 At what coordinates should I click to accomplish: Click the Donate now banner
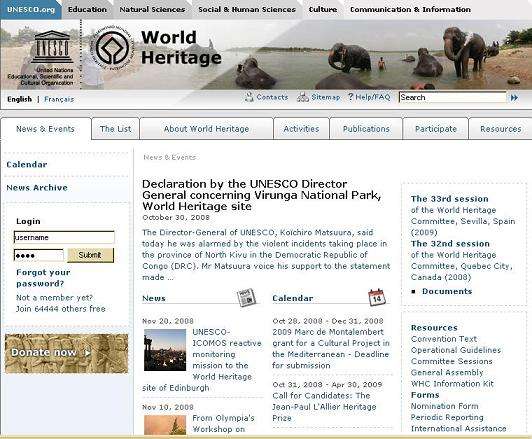(x=66, y=354)
